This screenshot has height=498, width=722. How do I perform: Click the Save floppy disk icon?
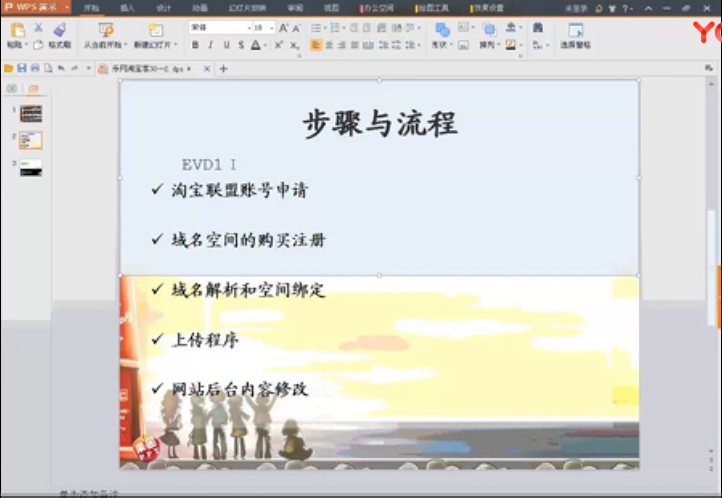(x=22, y=69)
